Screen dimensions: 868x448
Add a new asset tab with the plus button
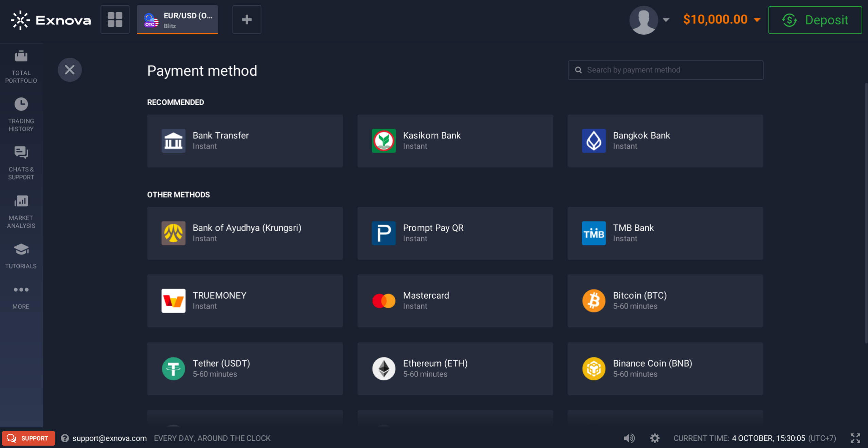[x=247, y=19]
